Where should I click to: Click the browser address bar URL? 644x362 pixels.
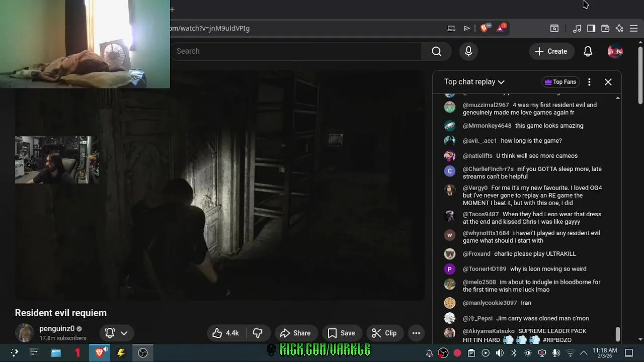pyautogui.click(x=210, y=28)
